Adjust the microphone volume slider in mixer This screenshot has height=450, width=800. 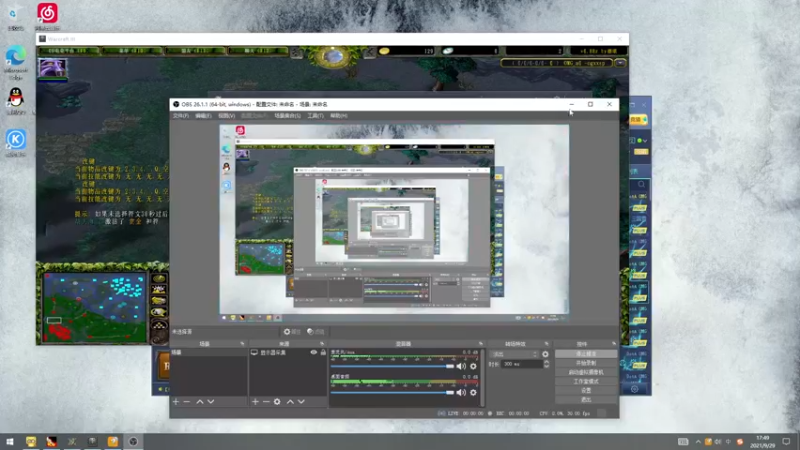[392, 366]
